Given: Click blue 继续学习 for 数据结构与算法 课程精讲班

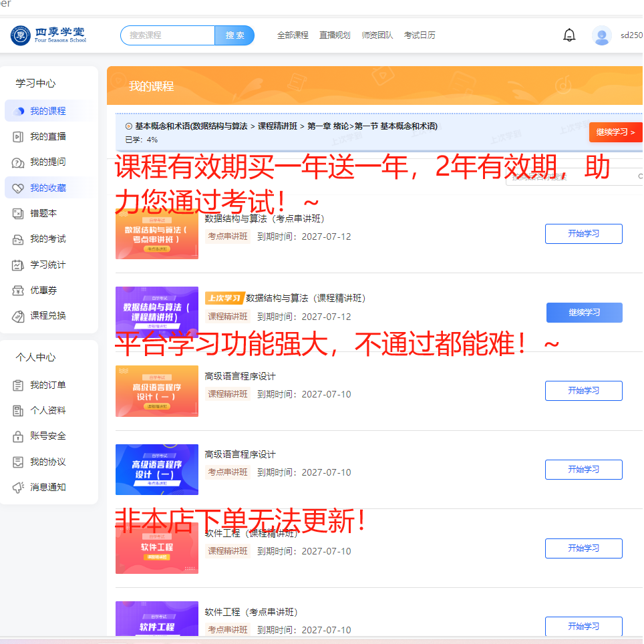Looking at the screenshot, I should coord(584,313).
